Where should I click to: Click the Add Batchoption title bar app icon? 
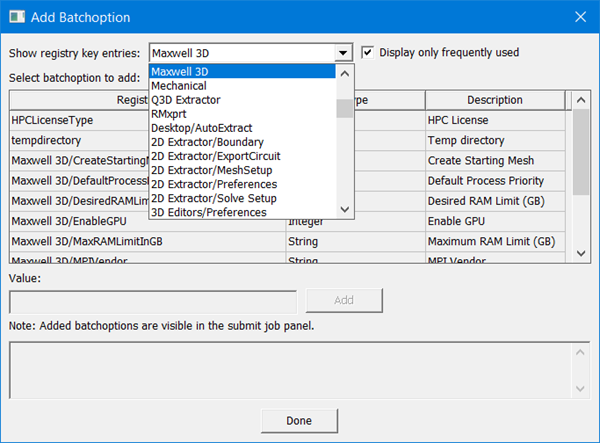click(17, 17)
